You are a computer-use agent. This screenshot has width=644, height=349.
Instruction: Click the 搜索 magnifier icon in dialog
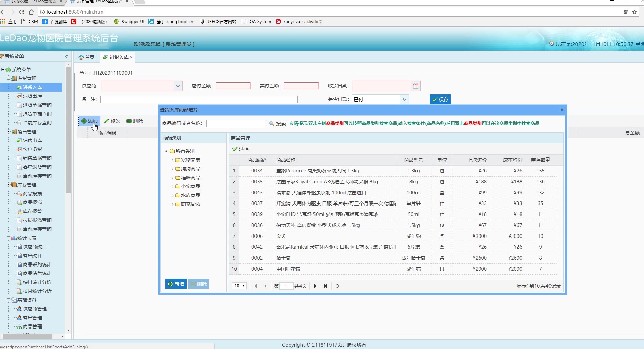click(272, 124)
